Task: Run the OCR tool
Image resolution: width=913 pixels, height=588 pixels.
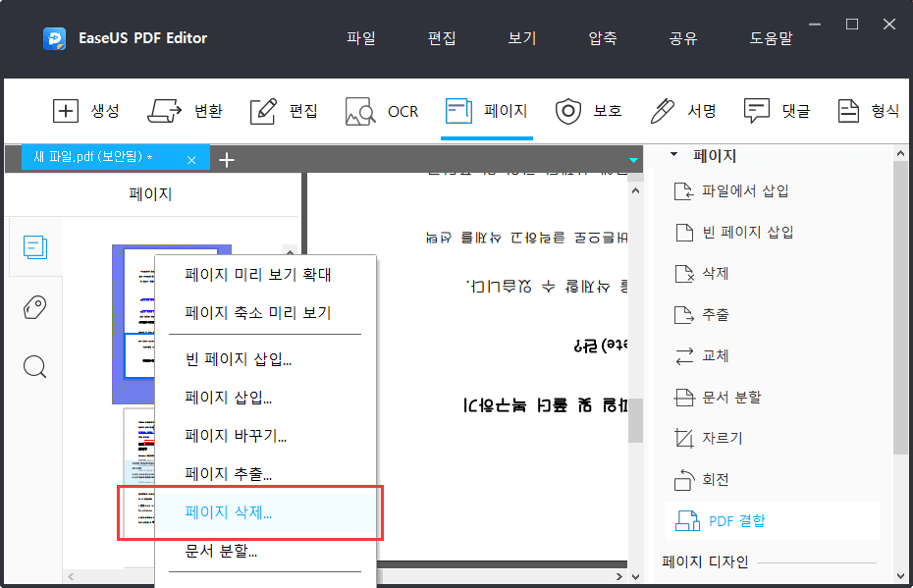Action: (x=382, y=111)
